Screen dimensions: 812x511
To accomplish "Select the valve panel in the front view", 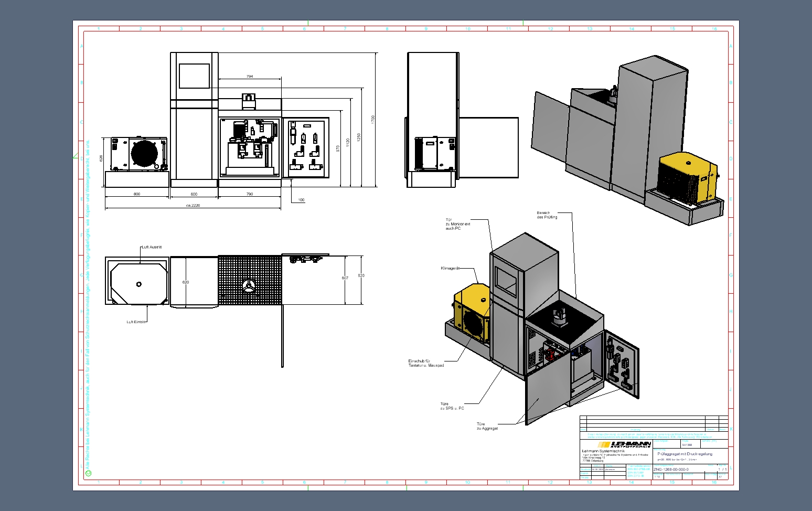I will (306, 148).
